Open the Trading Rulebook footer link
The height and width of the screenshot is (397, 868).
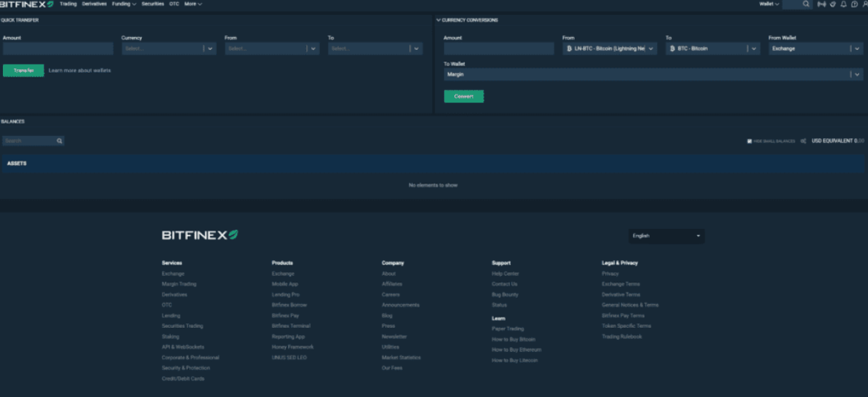pos(621,337)
